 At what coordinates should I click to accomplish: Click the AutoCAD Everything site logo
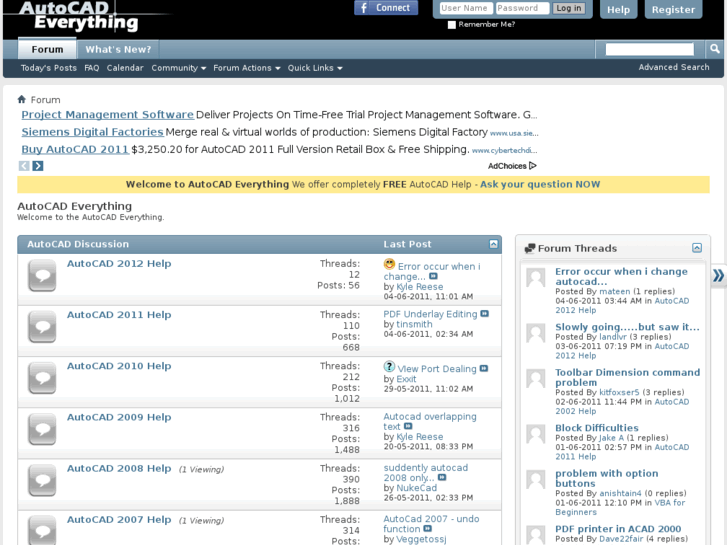click(x=79, y=16)
